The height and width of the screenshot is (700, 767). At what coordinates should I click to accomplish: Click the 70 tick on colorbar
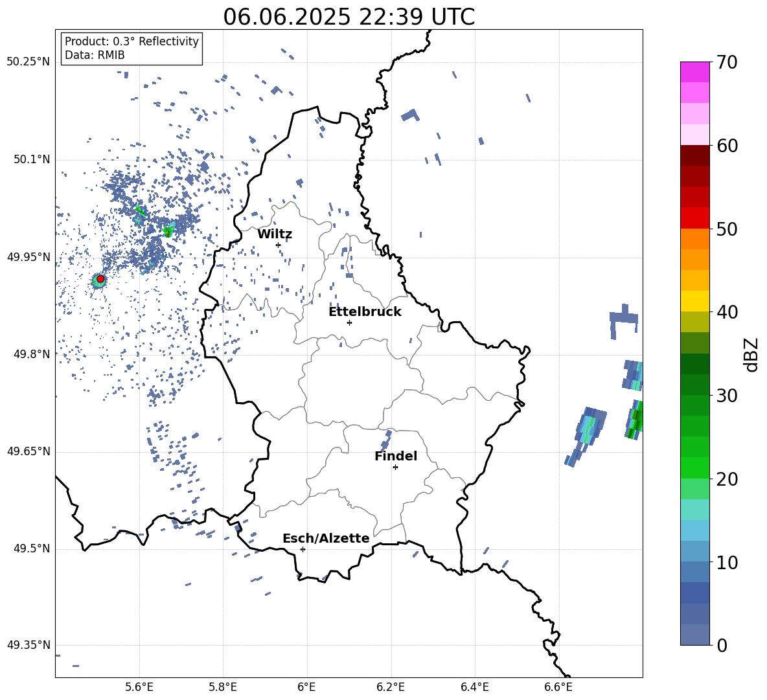(x=727, y=62)
